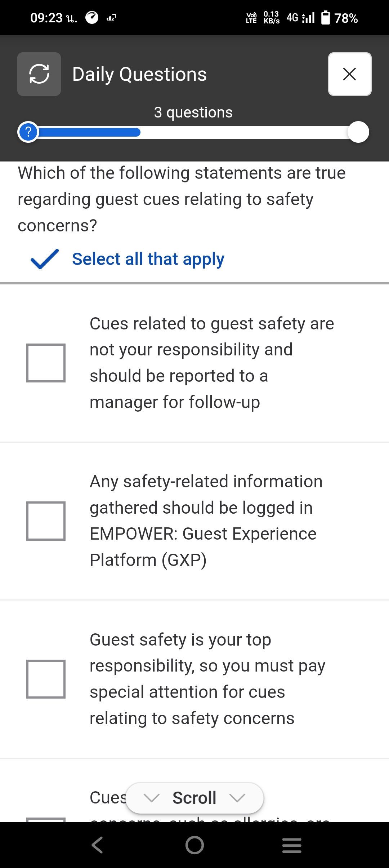The width and height of the screenshot is (389, 868).
Task: Tap the speed gauge icon in status bar
Action: tap(92, 17)
